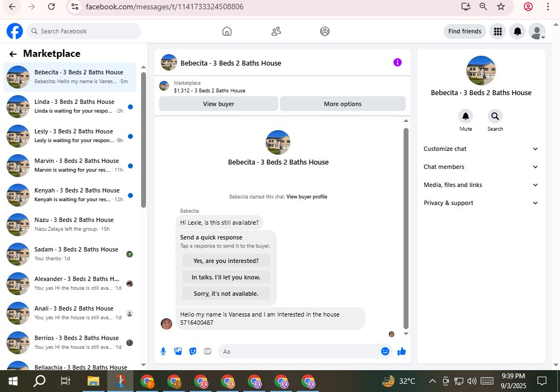Viewport: 560px width, 392px height.
Task: Attach a photo file icon
Action: click(x=178, y=352)
